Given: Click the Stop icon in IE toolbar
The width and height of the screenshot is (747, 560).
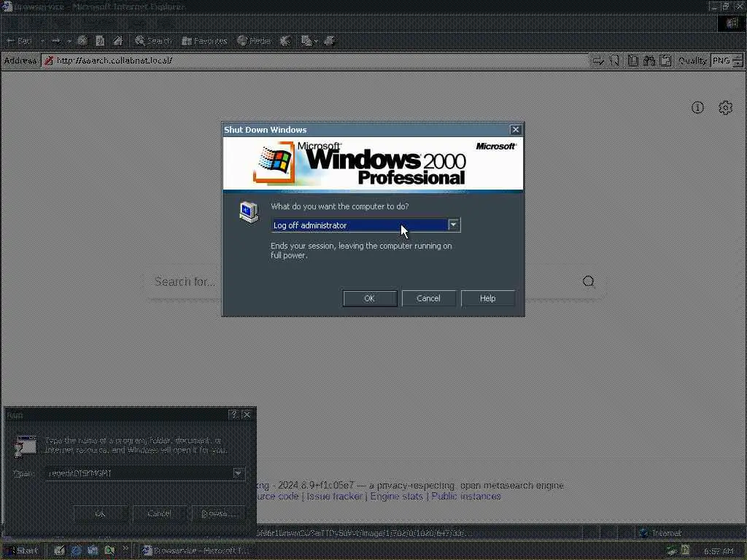Looking at the screenshot, I should [x=82, y=41].
